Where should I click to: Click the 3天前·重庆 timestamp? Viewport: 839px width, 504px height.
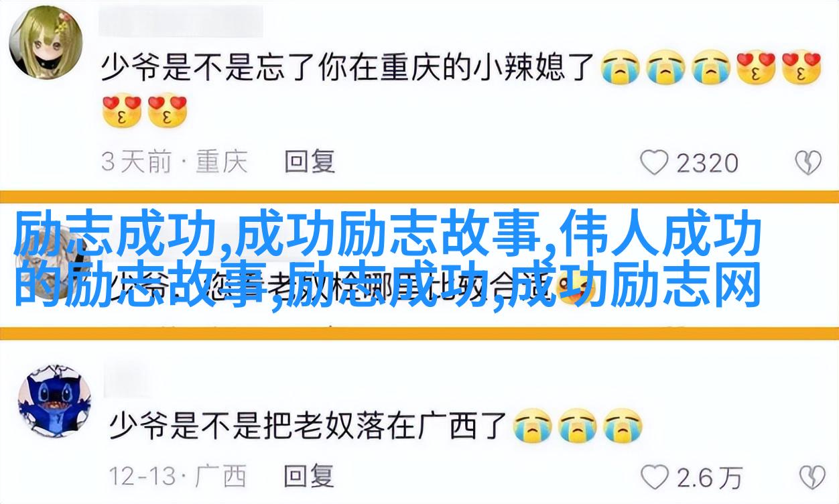pyautogui.click(x=174, y=162)
